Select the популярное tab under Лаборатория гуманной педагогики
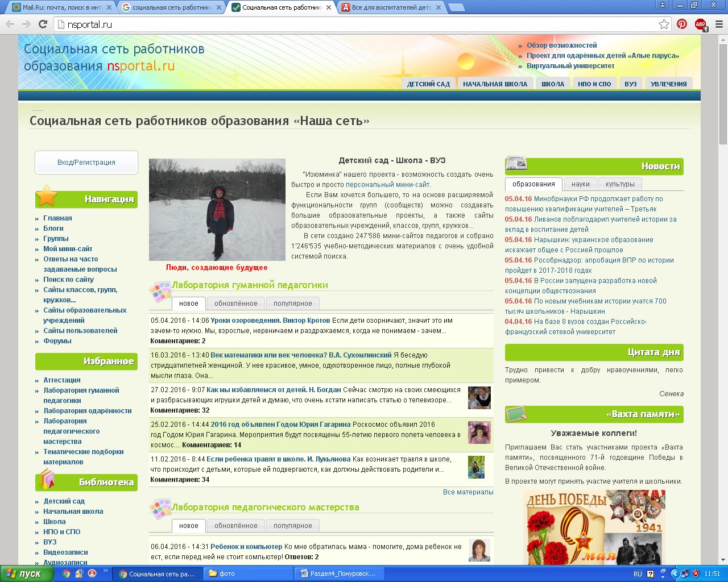This screenshot has height=582, width=728. 292,304
